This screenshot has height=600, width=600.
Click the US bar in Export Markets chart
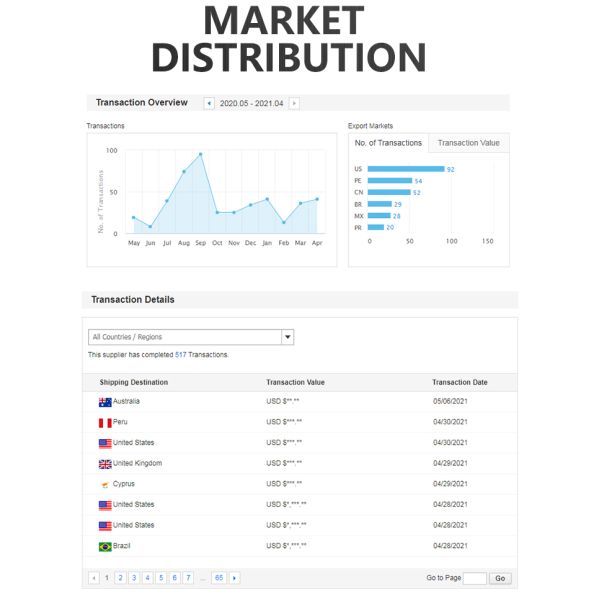point(406,169)
